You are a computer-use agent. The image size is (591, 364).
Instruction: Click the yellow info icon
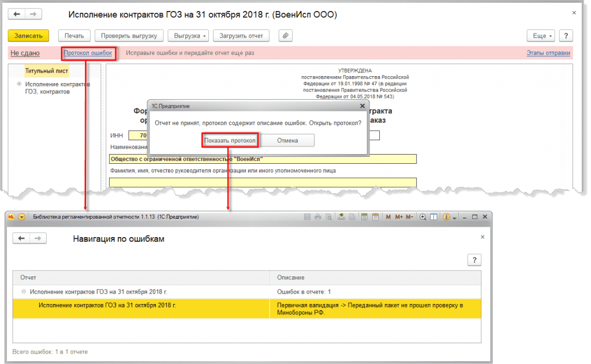tap(446, 217)
